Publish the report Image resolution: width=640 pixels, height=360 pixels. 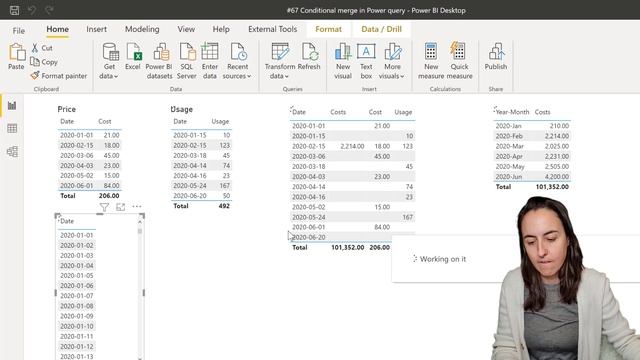(496, 57)
